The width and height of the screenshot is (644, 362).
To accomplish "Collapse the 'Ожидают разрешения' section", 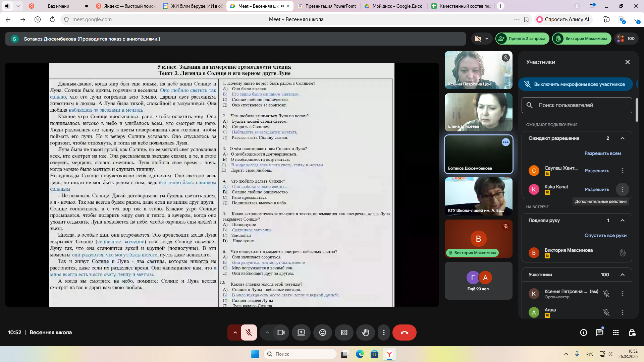I will (x=623, y=138).
